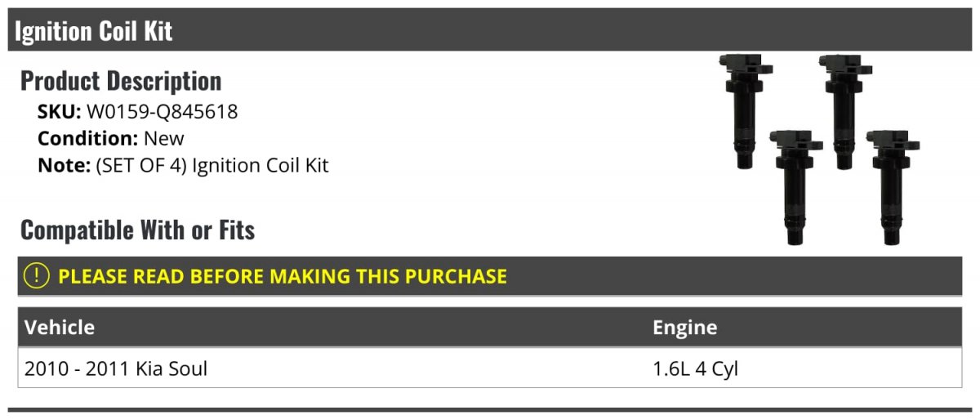Click the Compatible With or Fits heading
The height and width of the screenshot is (420, 980).
[x=137, y=230]
